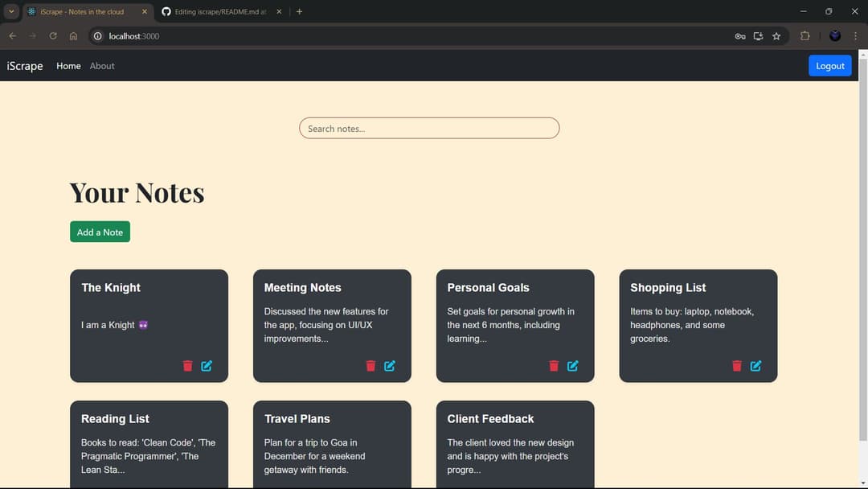Delete The Knight note via trash icon
Image resolution: width=868 pixels, height=489 pixels.
coord(188,366)
